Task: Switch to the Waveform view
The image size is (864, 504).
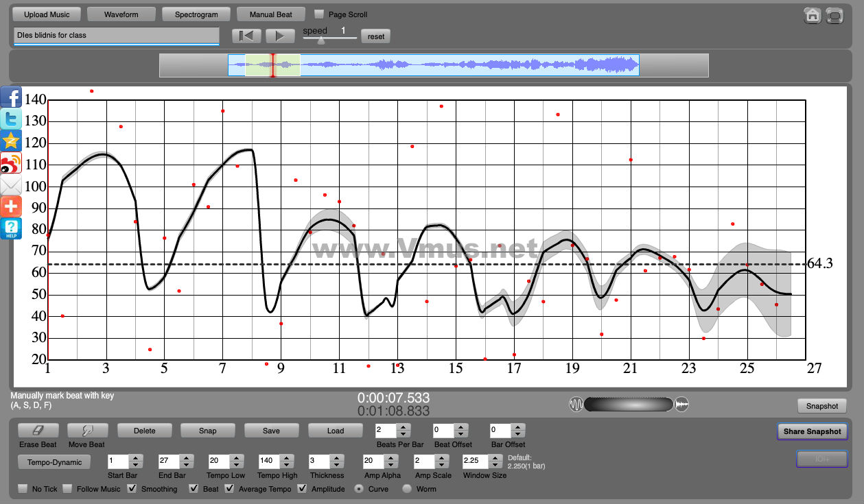Action: click(121, 14)
